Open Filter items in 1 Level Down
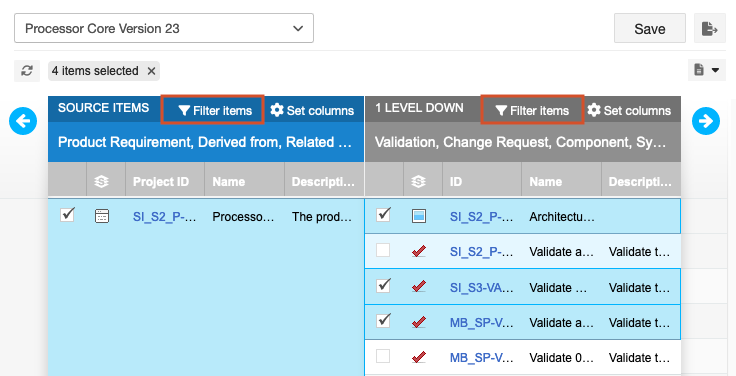Image resolution: width=736 pixels, height=376 pixels. [532, 110]
